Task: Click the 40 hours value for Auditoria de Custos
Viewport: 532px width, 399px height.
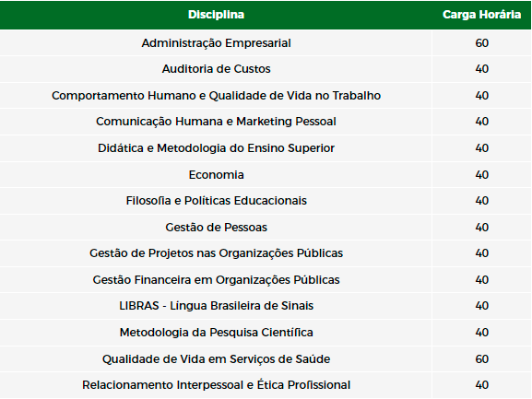Action: [482, 69]
